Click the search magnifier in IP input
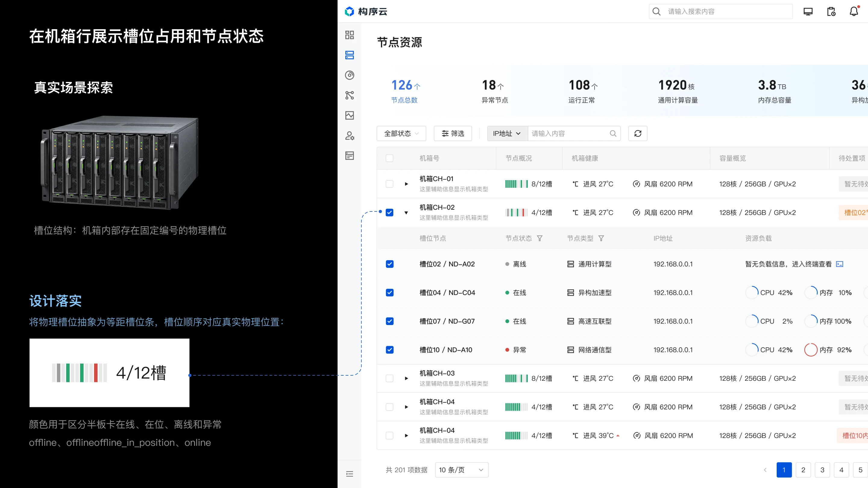The height and width of the screenshot is (488, 868). coord(613,133)
